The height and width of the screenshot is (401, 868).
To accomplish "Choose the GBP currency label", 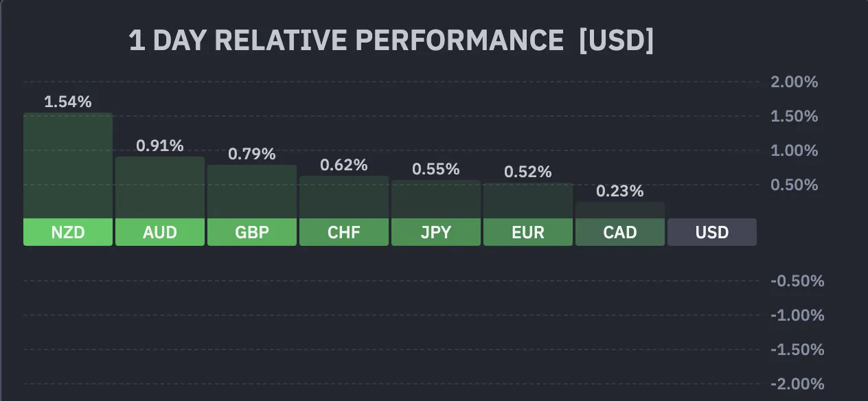I will (x=252, y=232).
